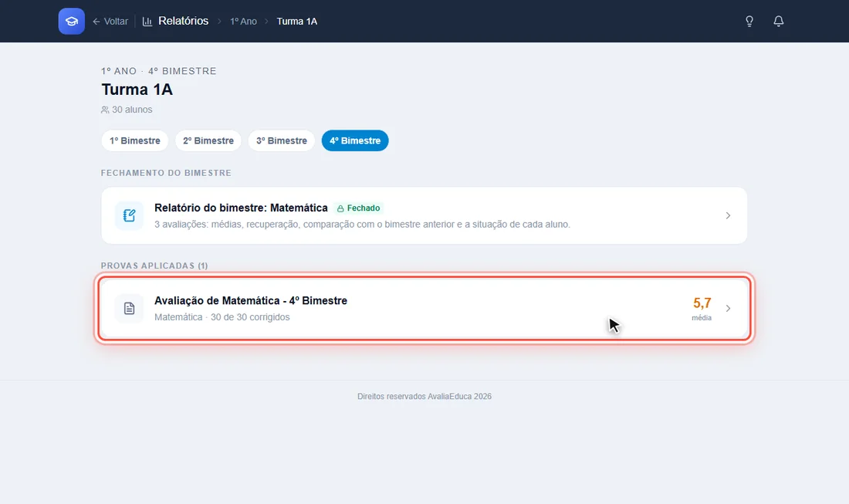The height and width of the screenshot is (504, 849).
Task: Open the Relatórios breadcrumb
Action: coord(183,21)
